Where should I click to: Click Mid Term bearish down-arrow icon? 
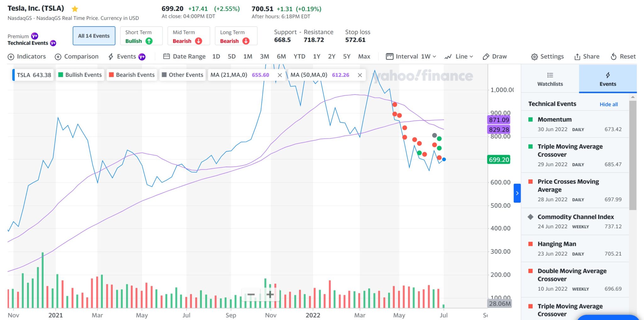198,41
